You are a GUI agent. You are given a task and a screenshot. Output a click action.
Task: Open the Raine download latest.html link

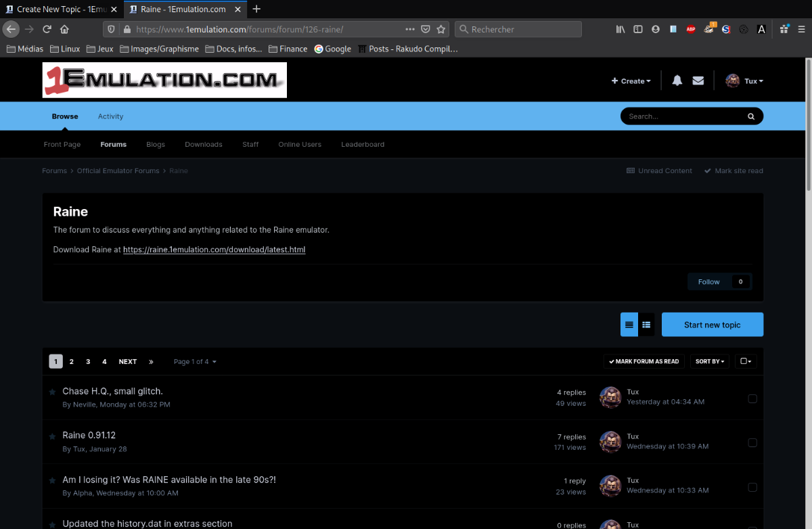coord(214,250)
